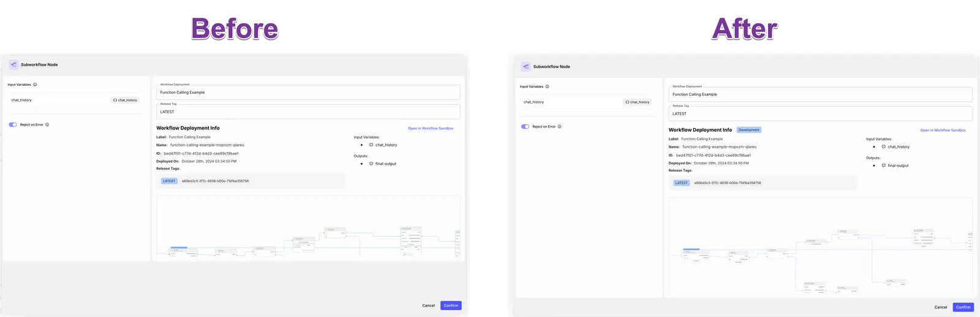Open Workflow Deployment dropdown in Before panel
The width and height of the screenshot is (980, 317).
click(308, 92)
